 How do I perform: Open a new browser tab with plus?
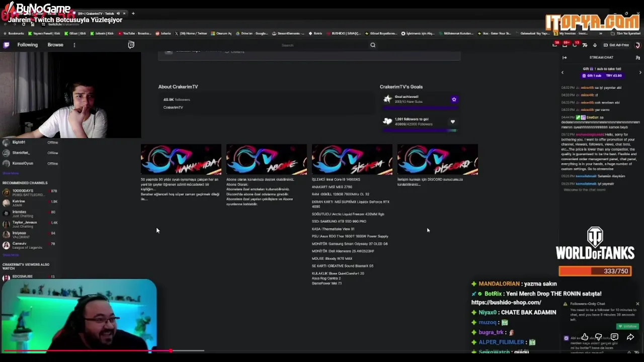(133, 14)
